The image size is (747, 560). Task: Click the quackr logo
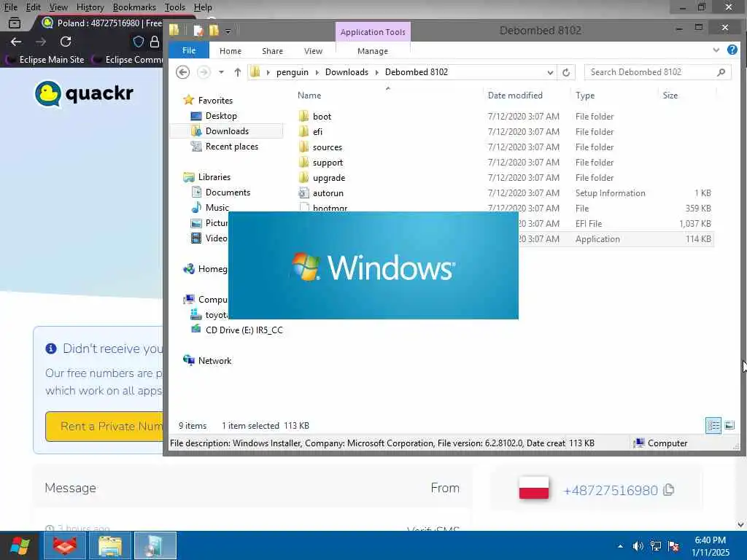(84, 93)
